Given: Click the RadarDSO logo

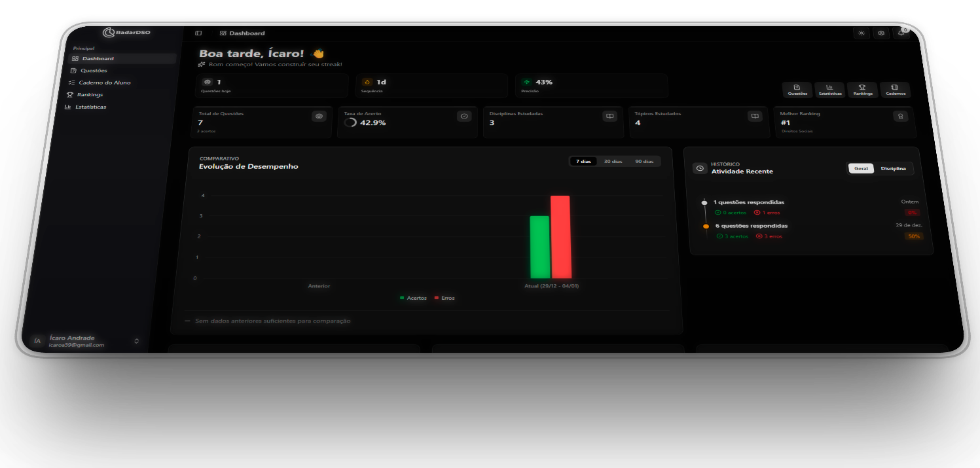Looking at the screenshot, I should [x=126, y=33].
